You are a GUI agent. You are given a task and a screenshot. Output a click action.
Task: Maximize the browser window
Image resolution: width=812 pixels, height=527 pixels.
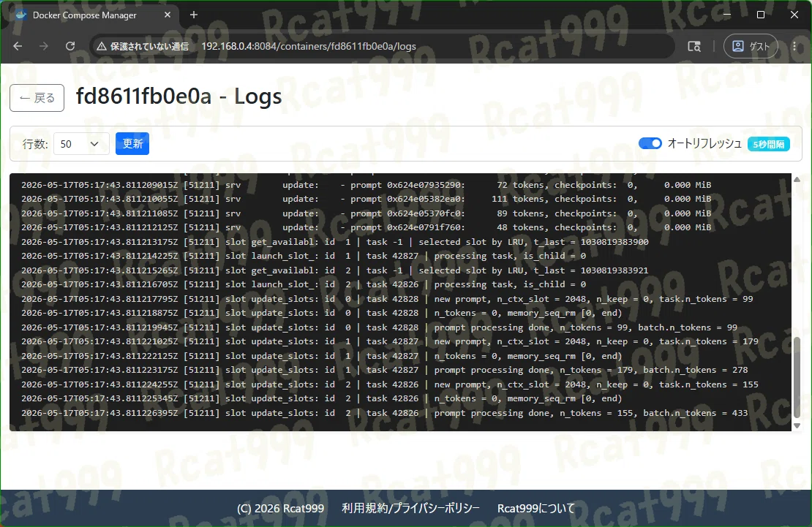(x=761, y=15)
